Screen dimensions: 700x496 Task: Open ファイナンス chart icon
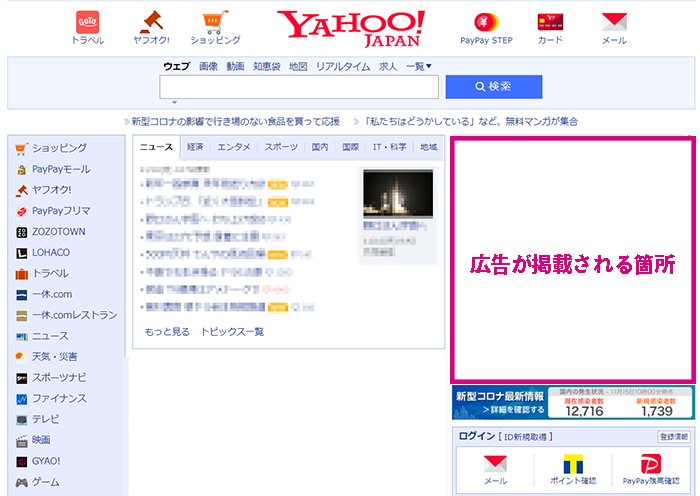(x=21, y=399)
